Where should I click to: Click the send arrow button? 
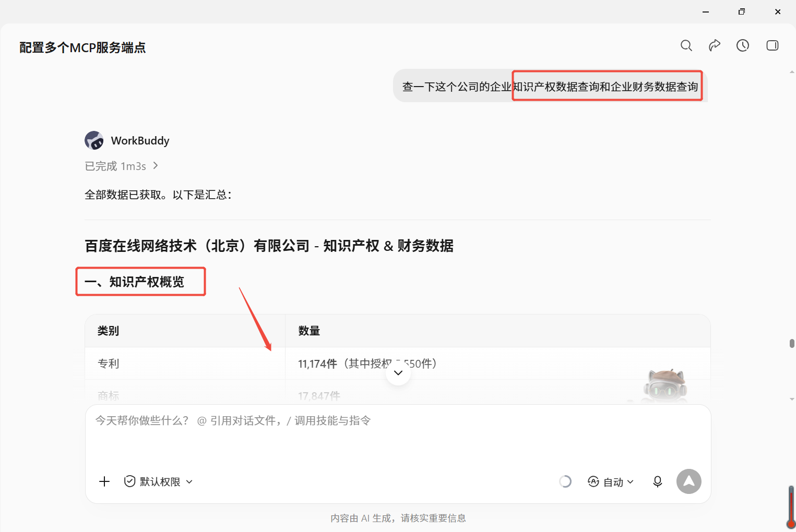(x=689, y=481)
